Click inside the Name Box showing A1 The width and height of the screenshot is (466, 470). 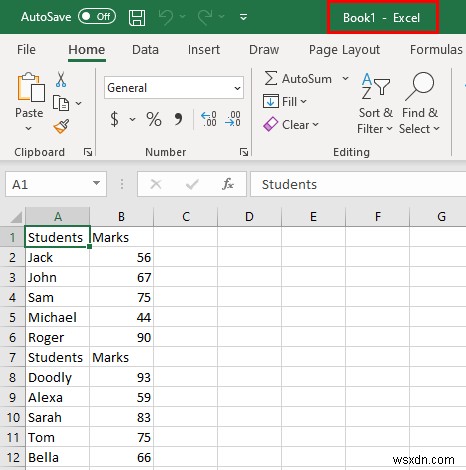pyautogui.click(x=48, y=184)
